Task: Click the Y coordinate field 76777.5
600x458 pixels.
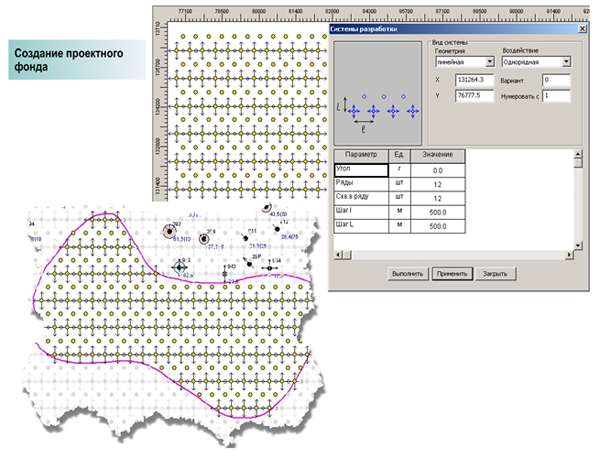Action: click(x=474, y=96)
